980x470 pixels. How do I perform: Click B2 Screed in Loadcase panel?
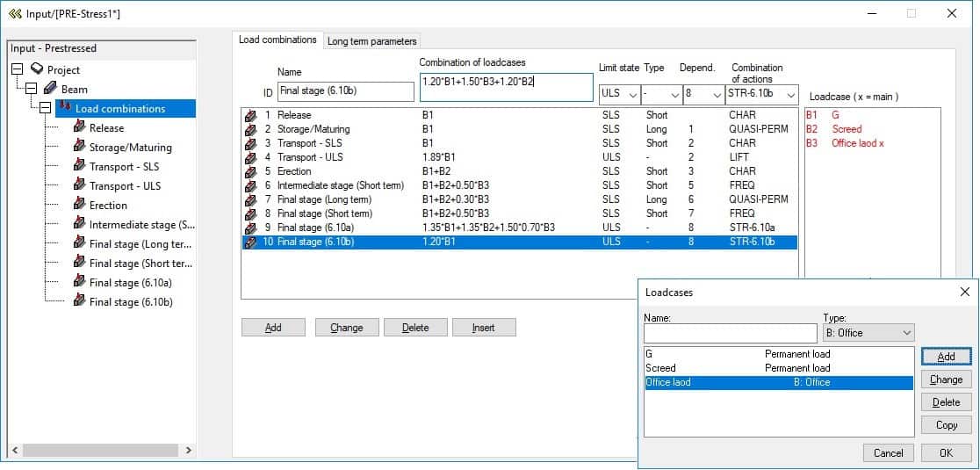[833, 129]
